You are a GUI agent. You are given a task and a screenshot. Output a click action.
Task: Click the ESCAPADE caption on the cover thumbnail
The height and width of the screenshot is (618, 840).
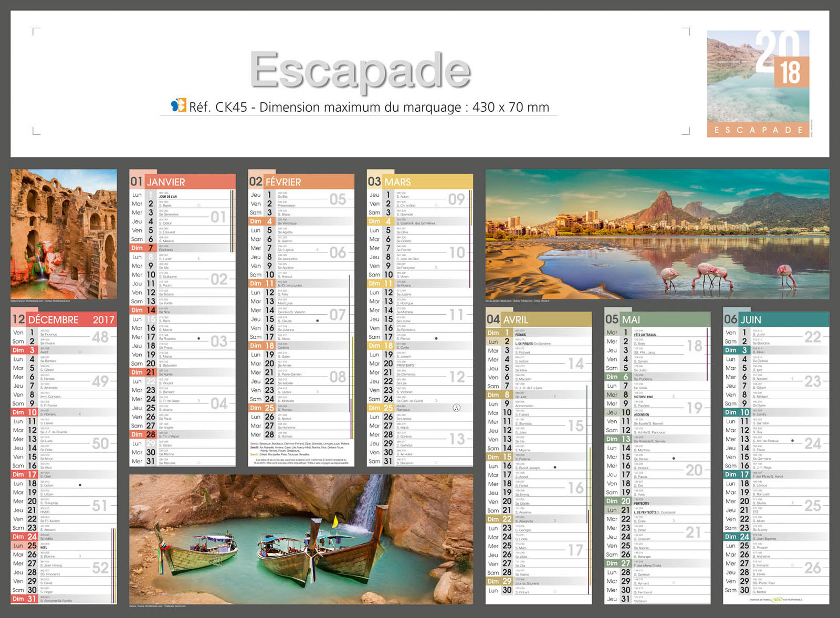[x=758, y=130]
